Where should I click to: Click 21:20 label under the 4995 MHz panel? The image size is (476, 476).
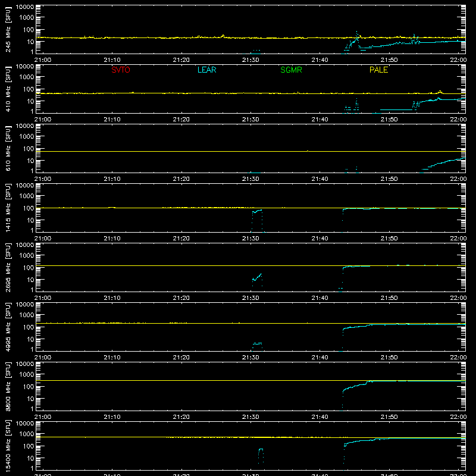click(x=181, y=358)
